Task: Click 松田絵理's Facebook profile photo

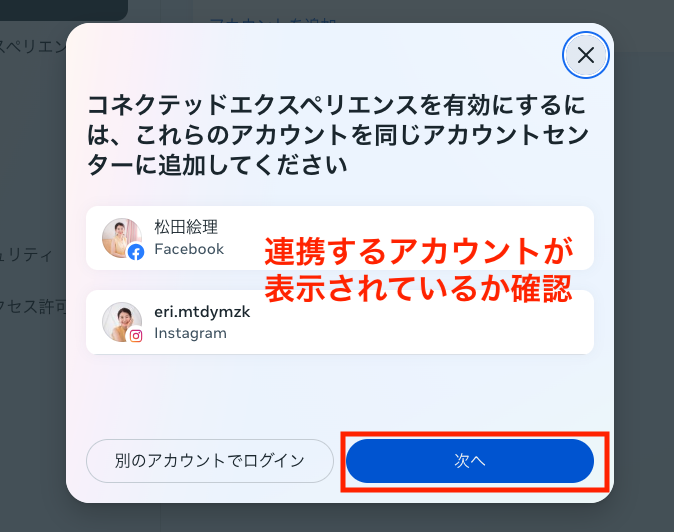Action: tap(122, 238)
